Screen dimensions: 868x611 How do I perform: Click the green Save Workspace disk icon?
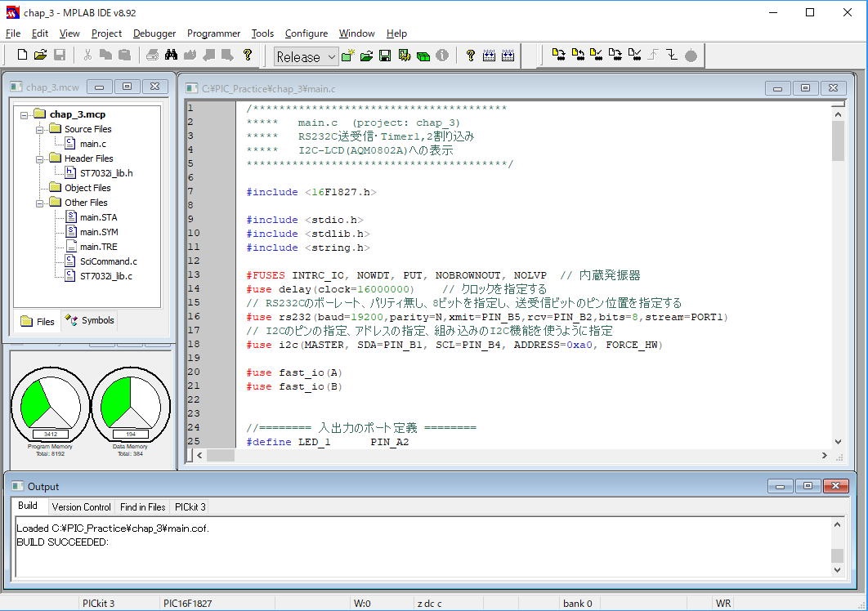pos(385,56)
